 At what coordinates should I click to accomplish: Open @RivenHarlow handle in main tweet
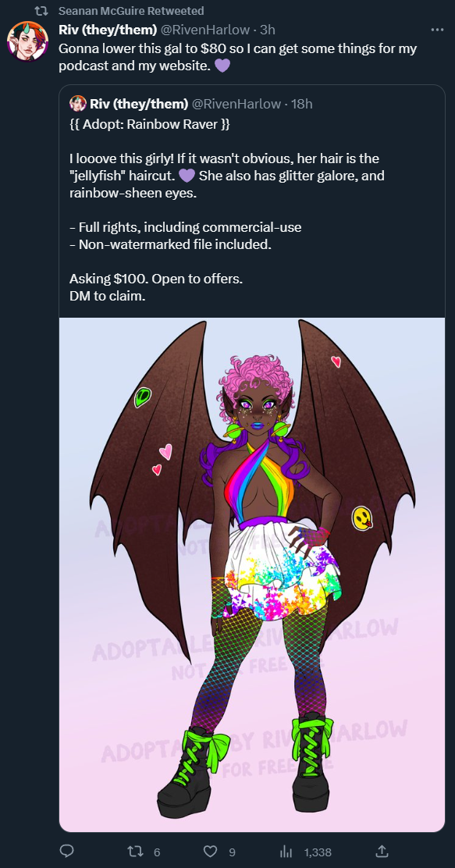[x=204, y=30]
